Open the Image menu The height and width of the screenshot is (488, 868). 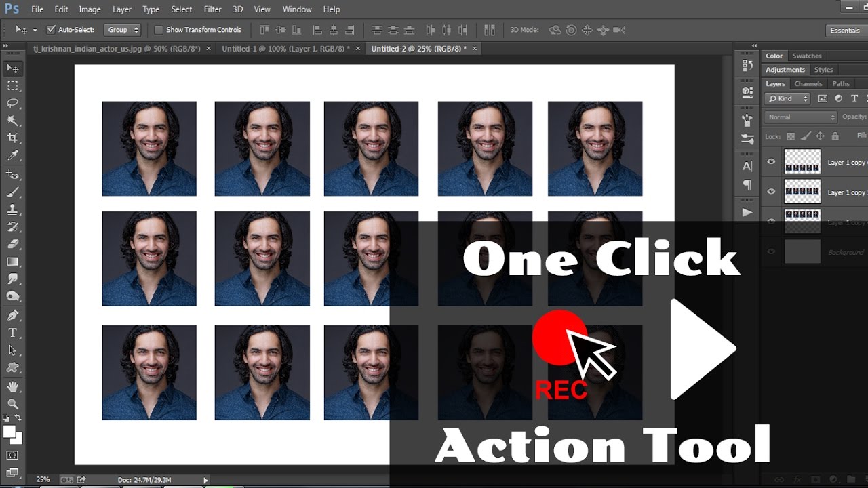(x=90, y=9)
